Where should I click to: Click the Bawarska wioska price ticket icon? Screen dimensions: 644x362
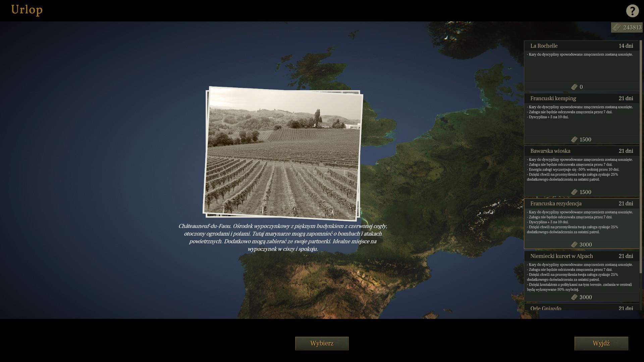coord(574,192)
